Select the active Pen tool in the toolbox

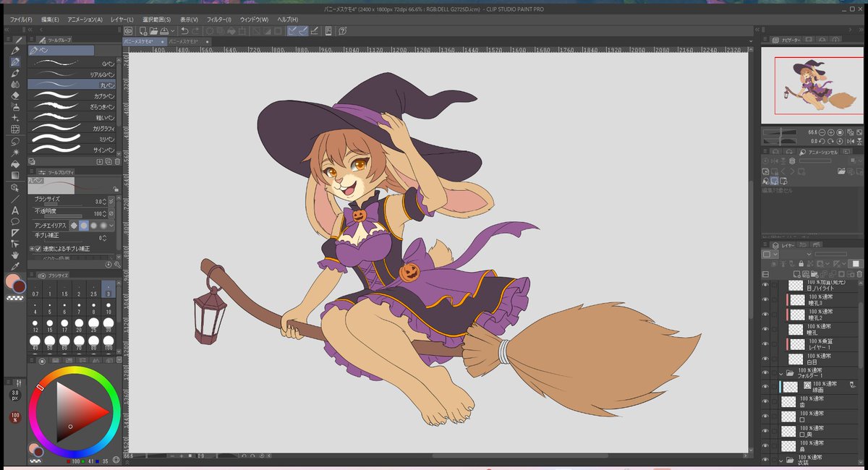pos(15,62)
